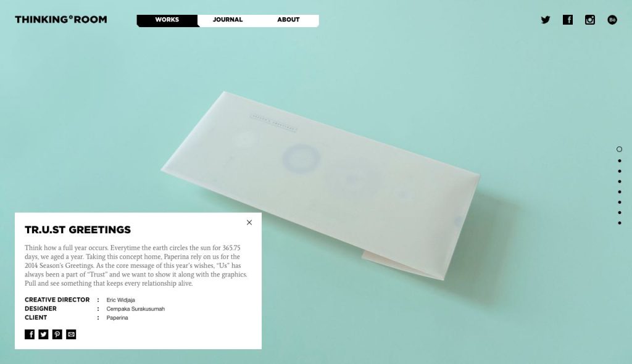
Task: Switch to the Works tab
Action: point(167,20)
